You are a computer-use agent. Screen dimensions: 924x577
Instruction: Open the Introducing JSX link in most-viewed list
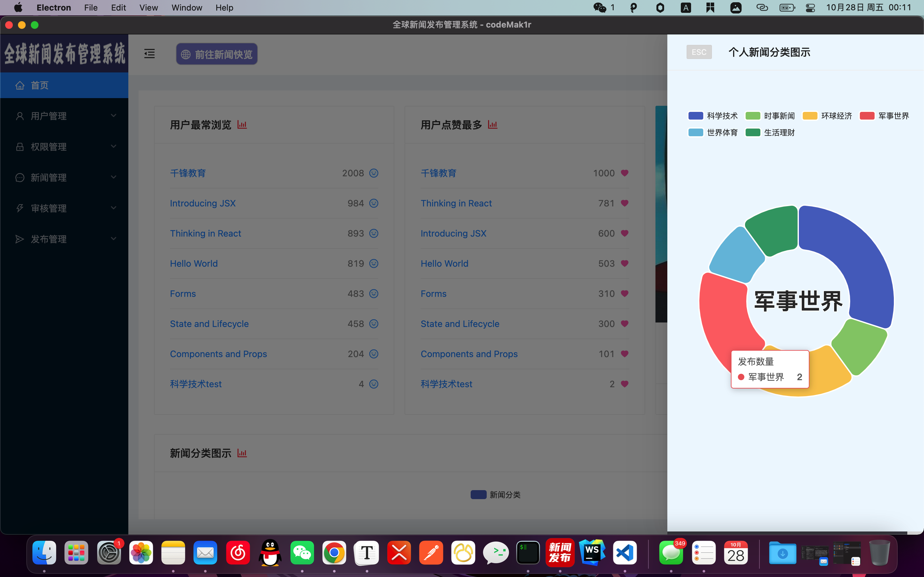click(203, 204)
